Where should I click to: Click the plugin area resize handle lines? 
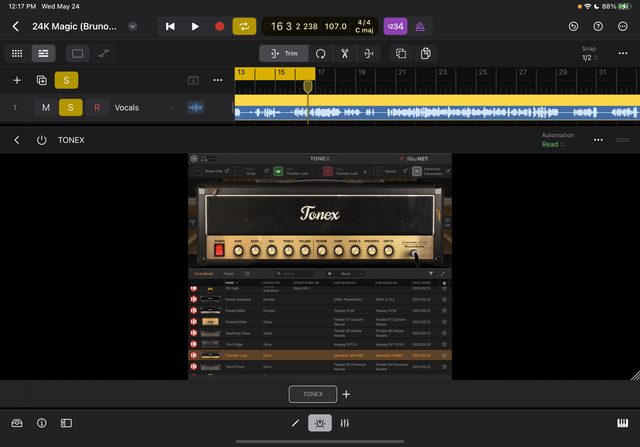click(622, 140)
